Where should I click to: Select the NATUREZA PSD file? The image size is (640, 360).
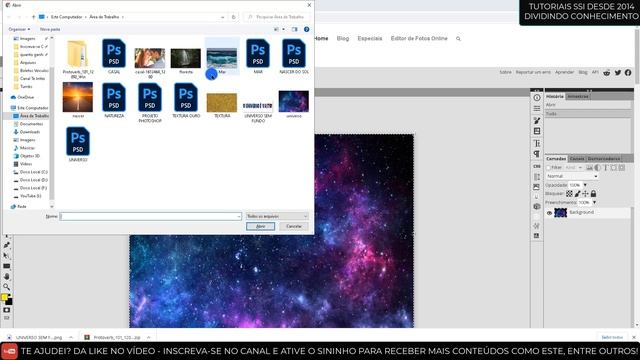[114, 101]
